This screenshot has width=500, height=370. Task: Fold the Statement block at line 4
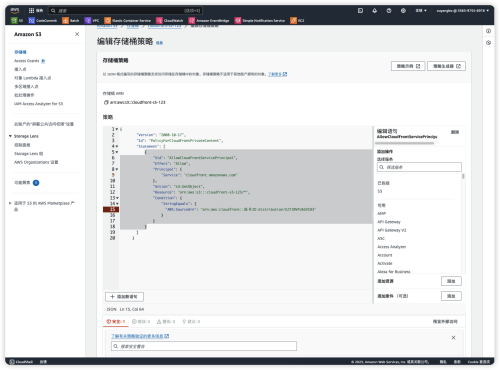tap(117, 146)
